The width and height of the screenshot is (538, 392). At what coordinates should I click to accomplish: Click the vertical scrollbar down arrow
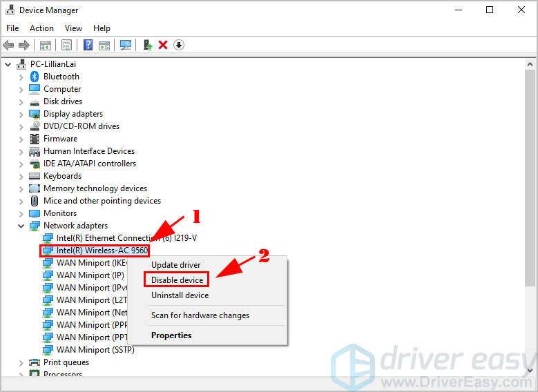(x=530, y=371)
